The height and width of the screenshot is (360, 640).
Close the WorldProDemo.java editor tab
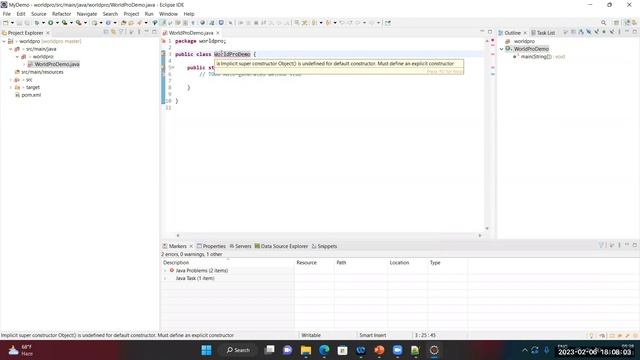click(218, 33)
